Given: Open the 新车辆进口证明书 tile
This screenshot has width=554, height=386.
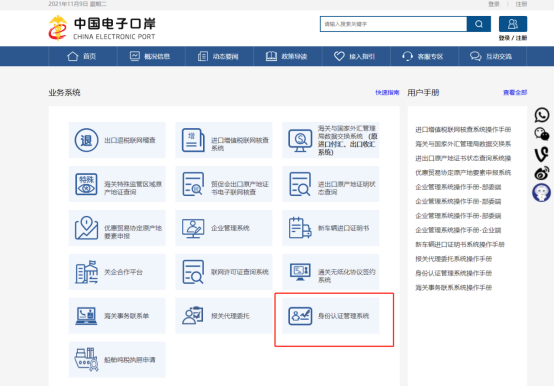Looking at the screenshot, I should click(331, 228).
